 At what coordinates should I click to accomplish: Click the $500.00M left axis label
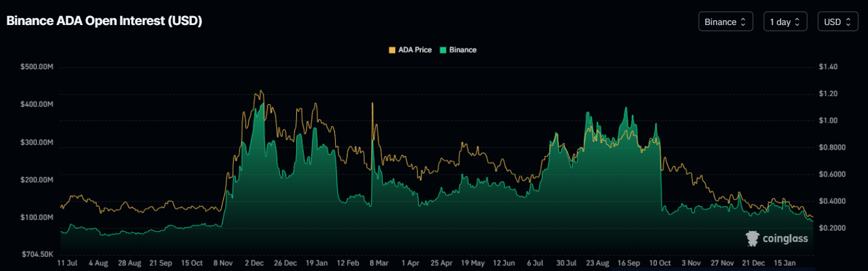click(x=36, y=67)
